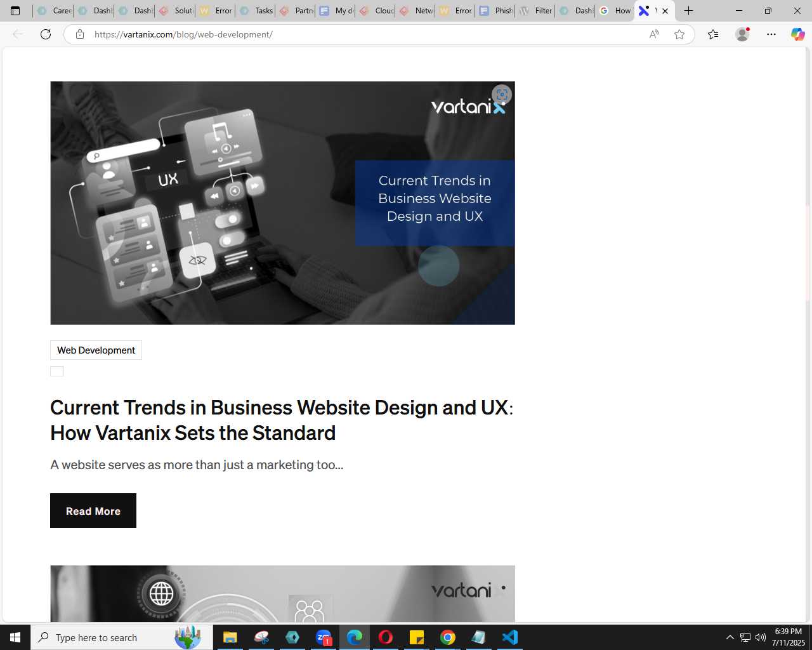The image size is (812, 650).
Task: Open the Business Website Design UX featured image
Action: click(x=282, y=203)
